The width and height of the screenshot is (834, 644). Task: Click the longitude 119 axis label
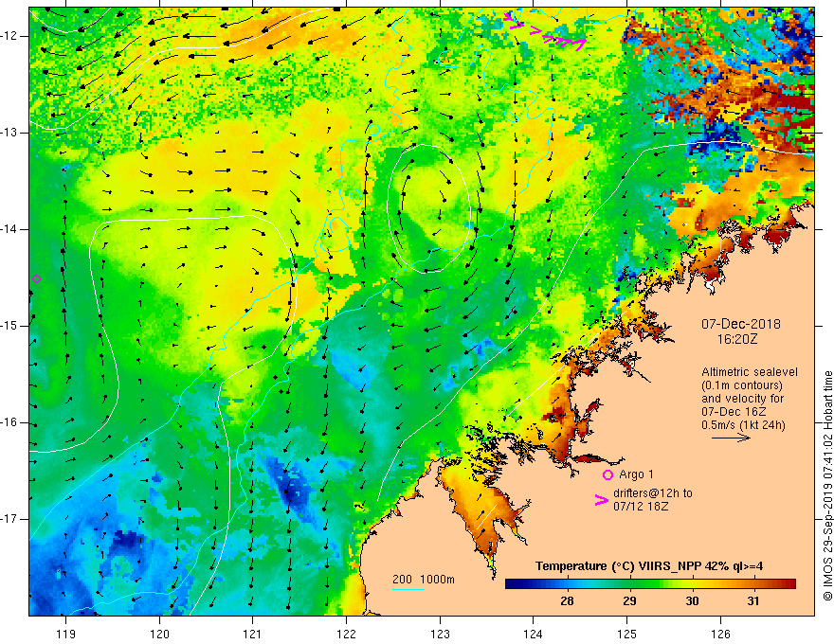pyautogui.click(x=66, y=634)
